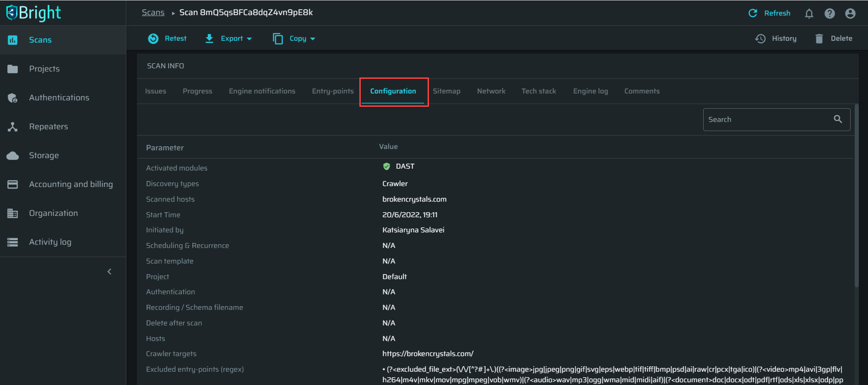Viewport: 868px width, 385px height.
Task: Switch to the Engine log tab
Action: tap(590, 91)
